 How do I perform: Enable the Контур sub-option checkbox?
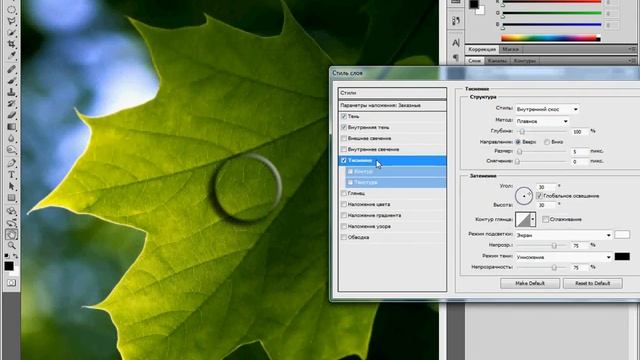[350, 171]
